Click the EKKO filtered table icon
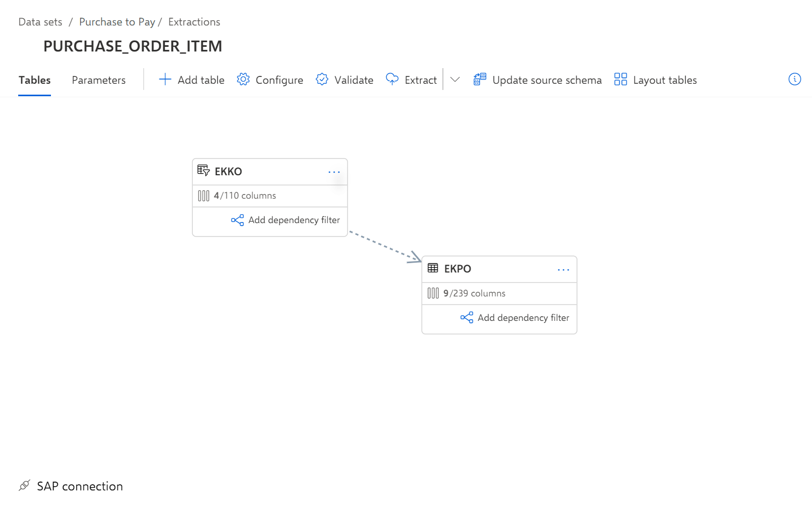 (x=204, y=171)
